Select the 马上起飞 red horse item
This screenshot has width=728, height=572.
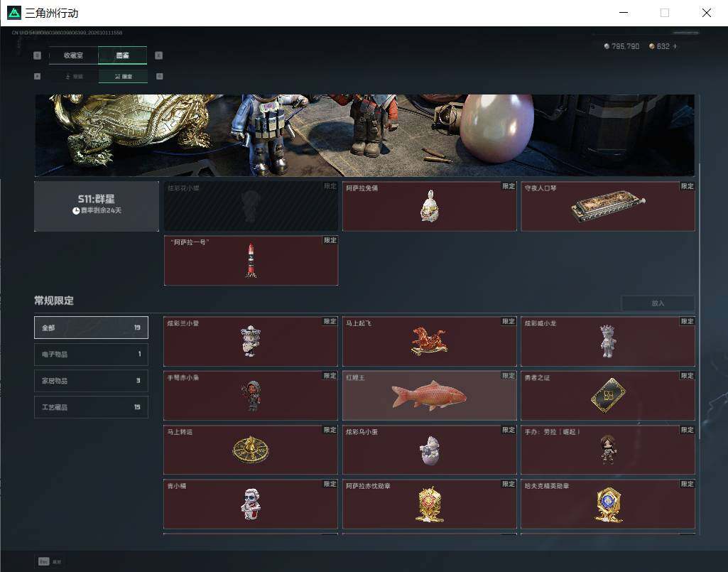430,341
